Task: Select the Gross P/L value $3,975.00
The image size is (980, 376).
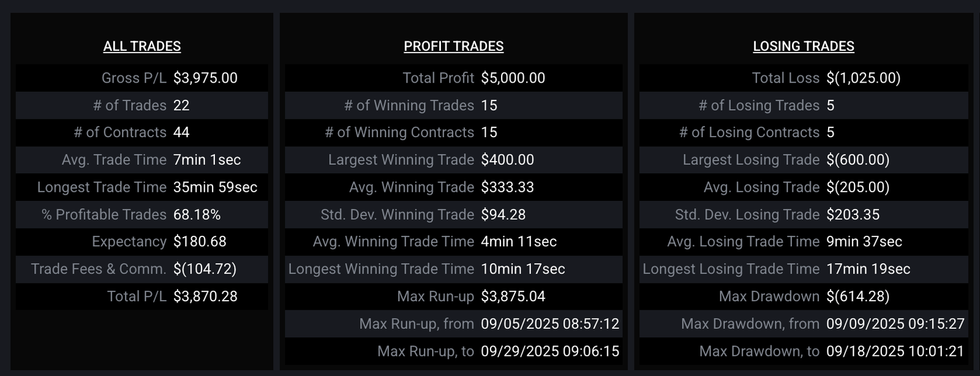Action: click(x=205, y=78)
